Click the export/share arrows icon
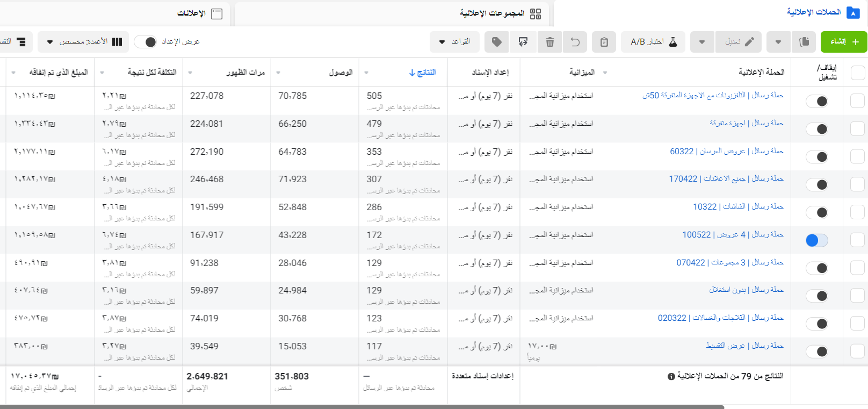 tap(523, 42)
